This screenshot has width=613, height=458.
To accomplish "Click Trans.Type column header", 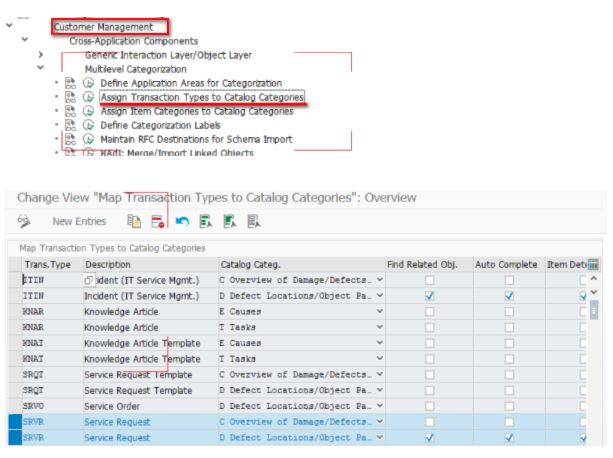I will click(52, 265).
